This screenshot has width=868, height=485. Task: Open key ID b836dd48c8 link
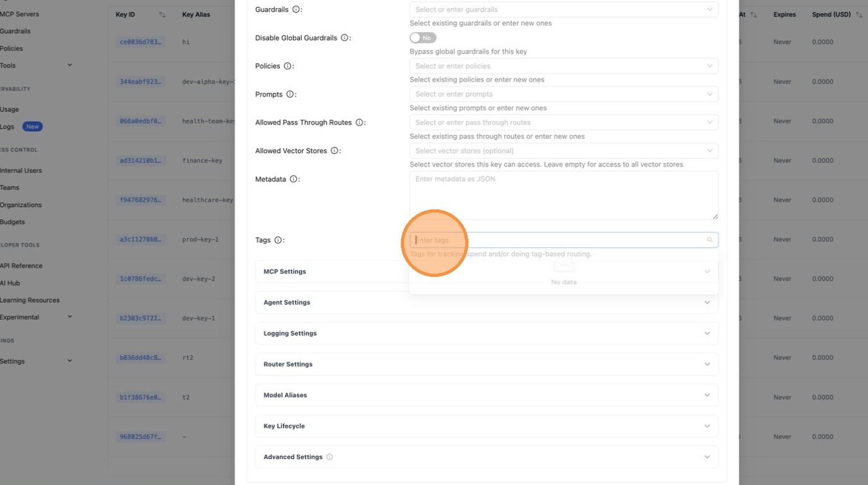point(141,358)
